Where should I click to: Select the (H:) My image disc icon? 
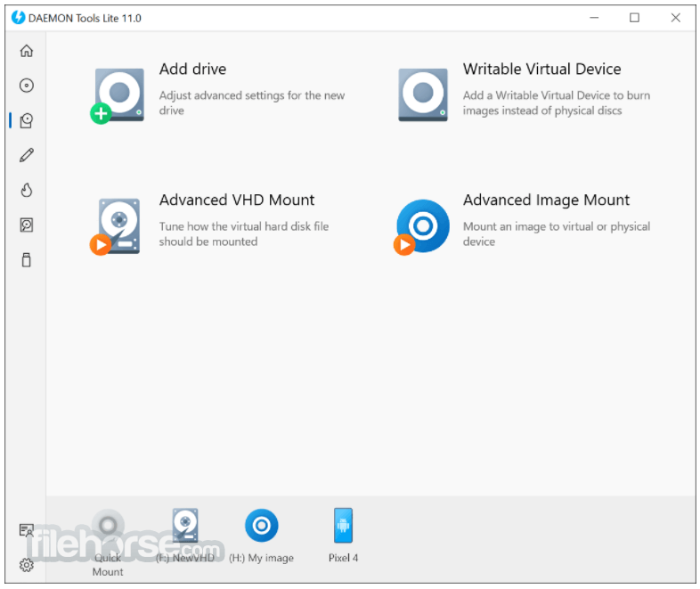pyautogui.click(x=262, y=525)
